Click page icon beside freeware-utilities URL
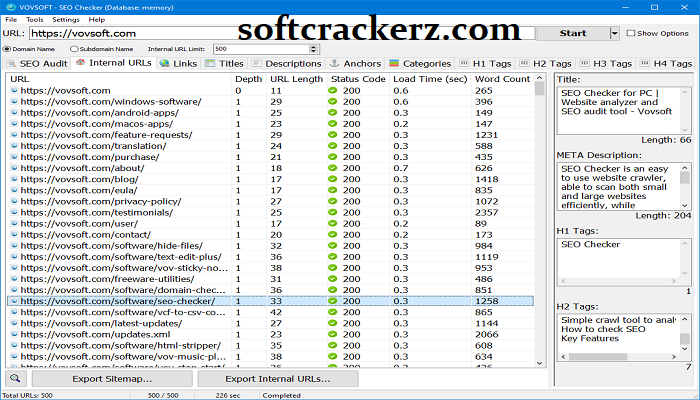Screen dimensions: 700x400 tap(14, 279)
